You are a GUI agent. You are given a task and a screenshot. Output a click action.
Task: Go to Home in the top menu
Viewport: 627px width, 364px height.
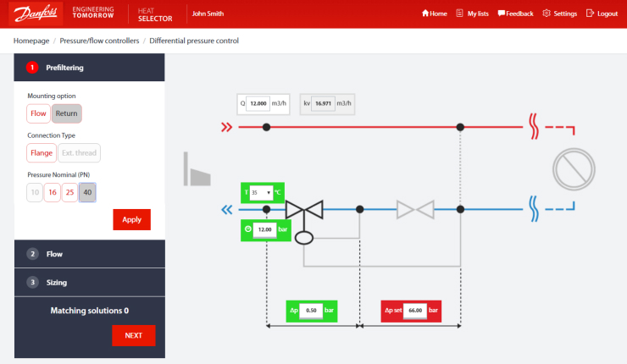(x=434, y=14)
